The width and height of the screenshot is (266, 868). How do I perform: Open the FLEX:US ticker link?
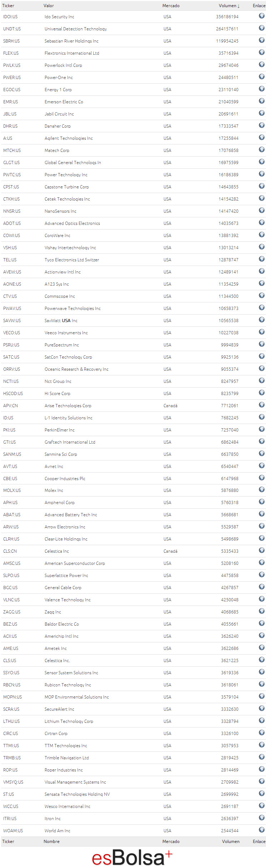tap(11, 53)
